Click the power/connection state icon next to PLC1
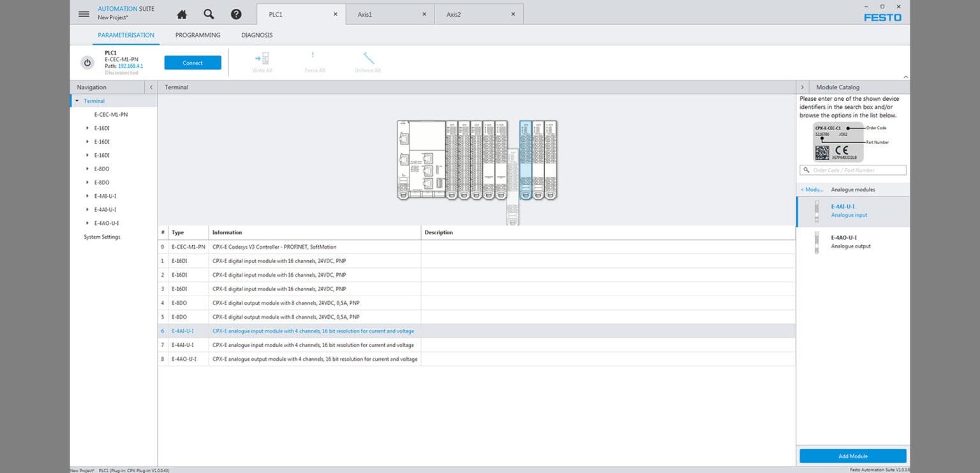This screenshot has height=473, width=980. tap(87, 62)
